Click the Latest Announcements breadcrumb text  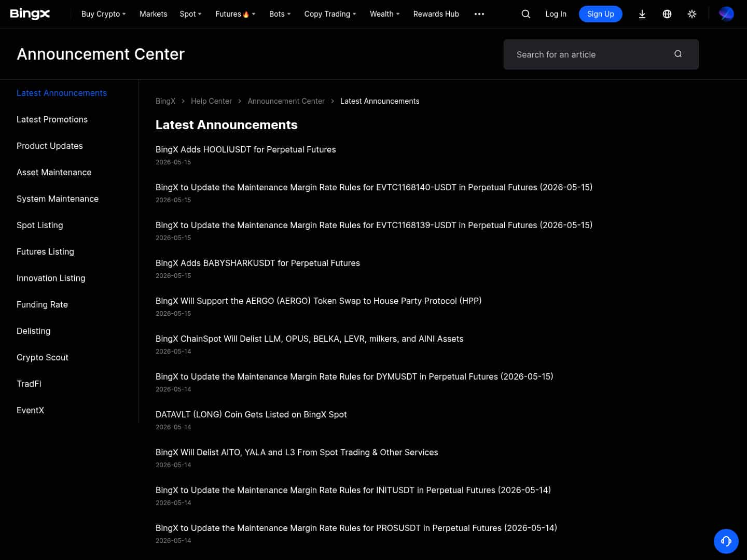tap(380, 101)
